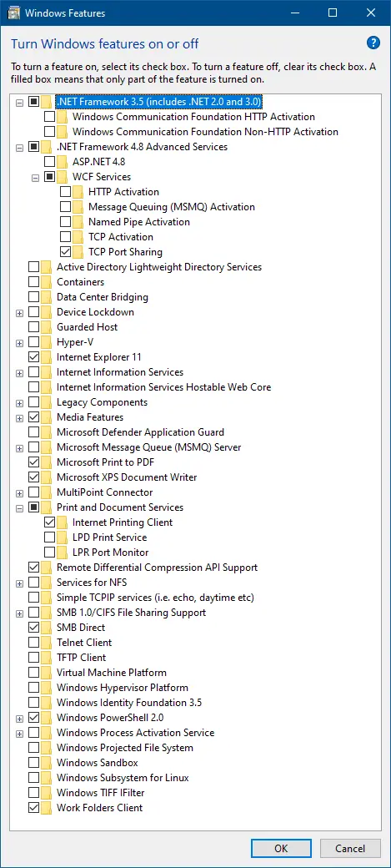Check the Containers checkbox
Image resolution: width=391 pixels, height=868 pixels.
pos(33,282)
